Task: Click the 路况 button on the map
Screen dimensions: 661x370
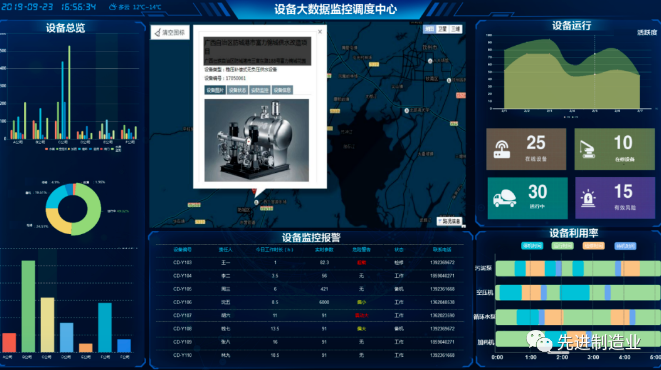Action: click(449, 221)
